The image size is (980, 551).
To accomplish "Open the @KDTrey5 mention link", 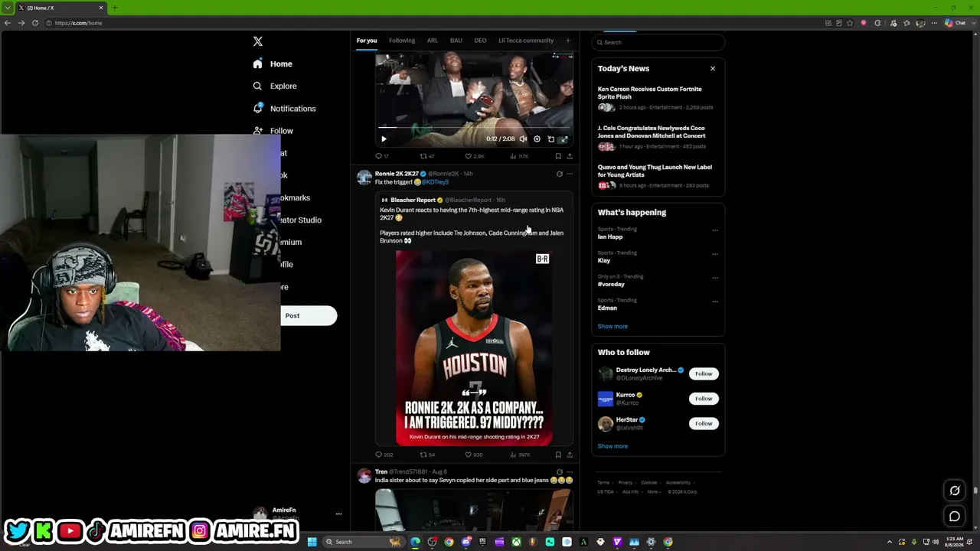I will tap(435, 182).
